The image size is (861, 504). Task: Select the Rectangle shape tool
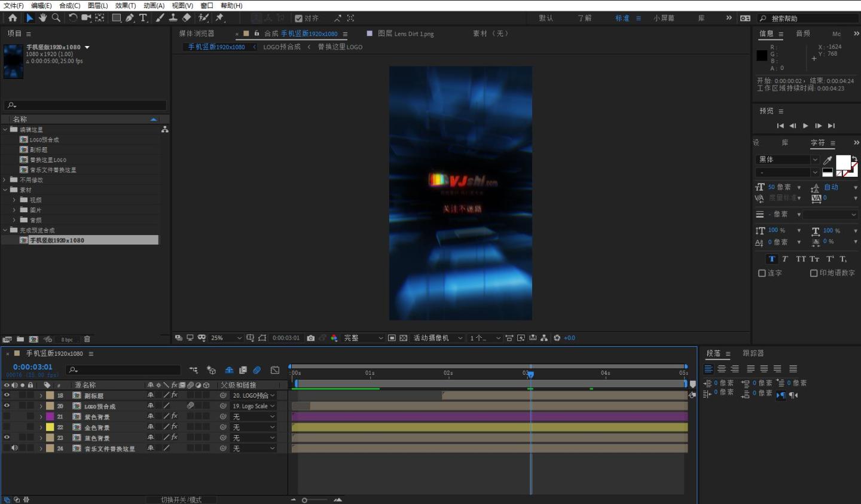pyautogui.click(x=117, y=18)
